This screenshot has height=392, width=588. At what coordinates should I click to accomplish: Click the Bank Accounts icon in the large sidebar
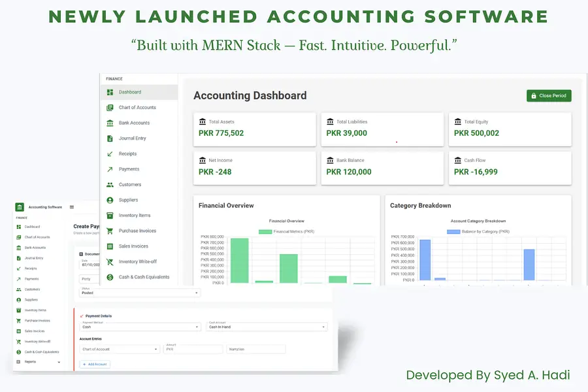[x=110, y=123]
